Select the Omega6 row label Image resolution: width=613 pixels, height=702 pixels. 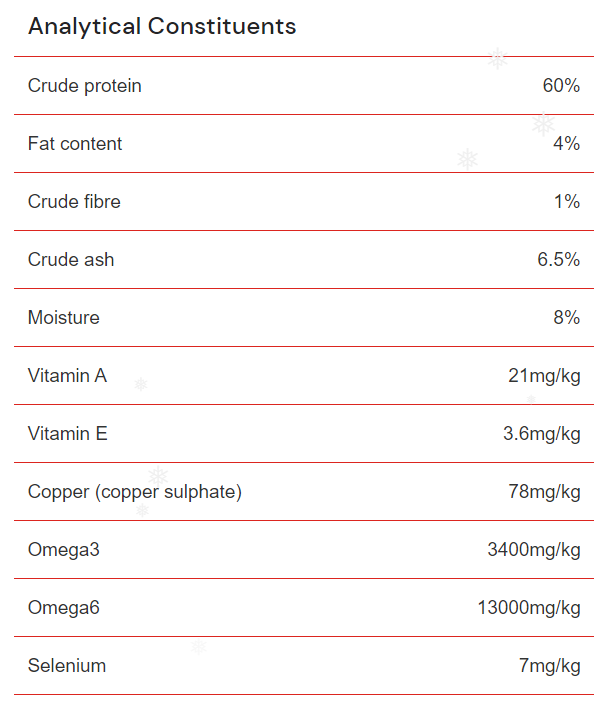pos(64,608)
